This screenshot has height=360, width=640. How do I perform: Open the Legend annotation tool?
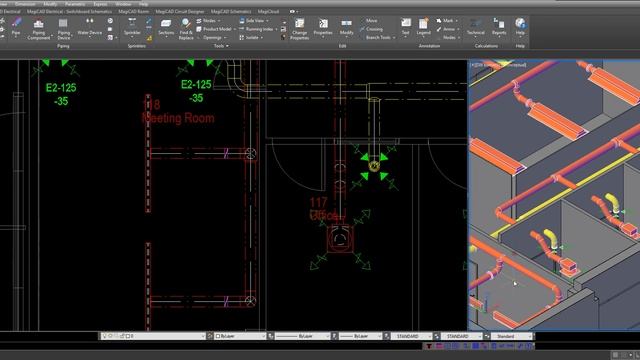[x=423, y=27]
